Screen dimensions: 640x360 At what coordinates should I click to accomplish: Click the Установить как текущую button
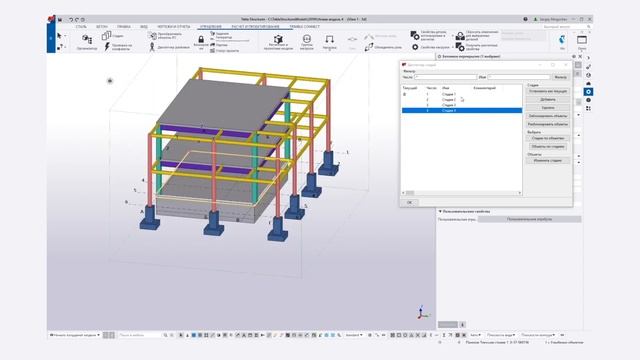point(547,91)
